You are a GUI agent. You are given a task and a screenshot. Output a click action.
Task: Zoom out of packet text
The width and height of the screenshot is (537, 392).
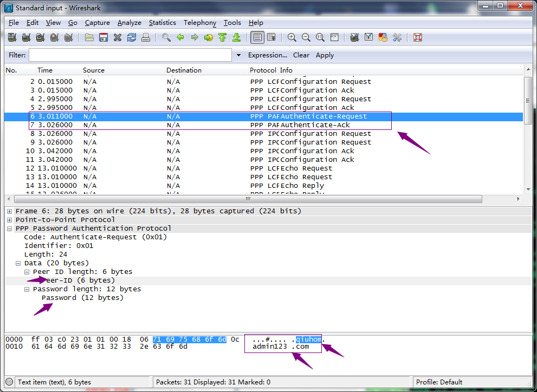click(306, 37)
